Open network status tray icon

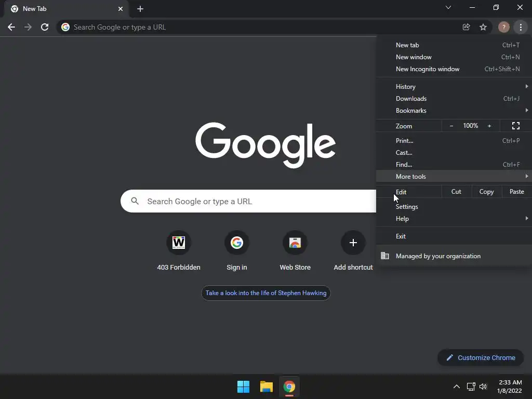coord(471,387)
